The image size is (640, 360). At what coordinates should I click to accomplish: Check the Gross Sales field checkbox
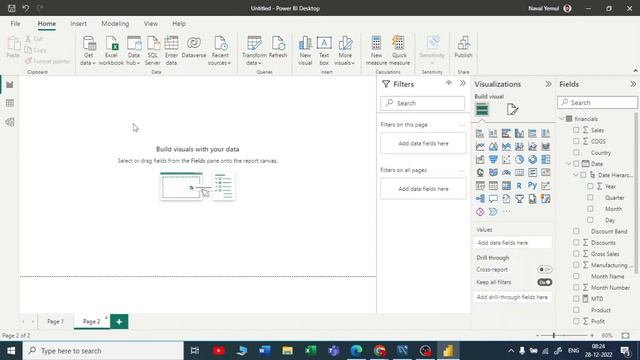coord(576,254)
